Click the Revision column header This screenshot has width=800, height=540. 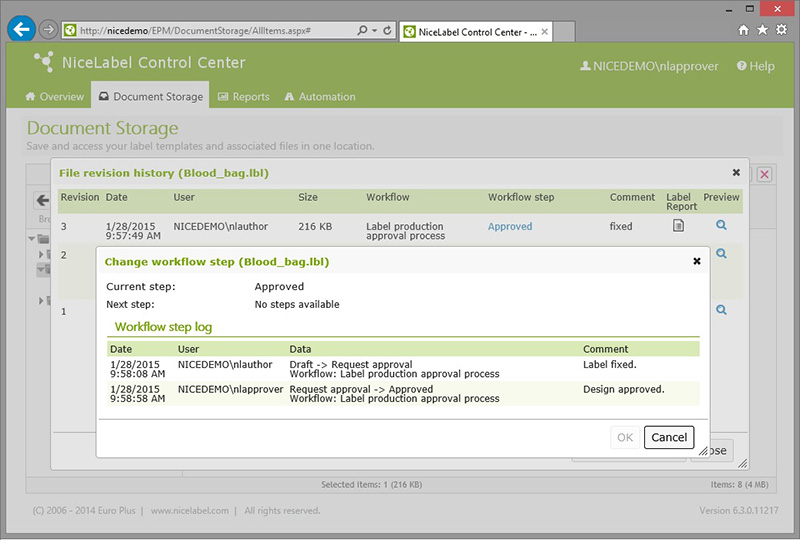click(80, 198)
